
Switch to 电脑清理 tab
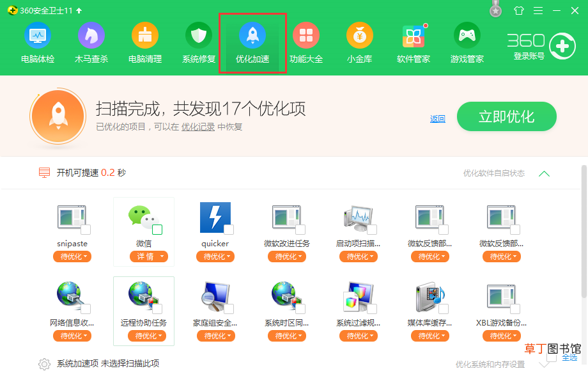click(144, 42)
